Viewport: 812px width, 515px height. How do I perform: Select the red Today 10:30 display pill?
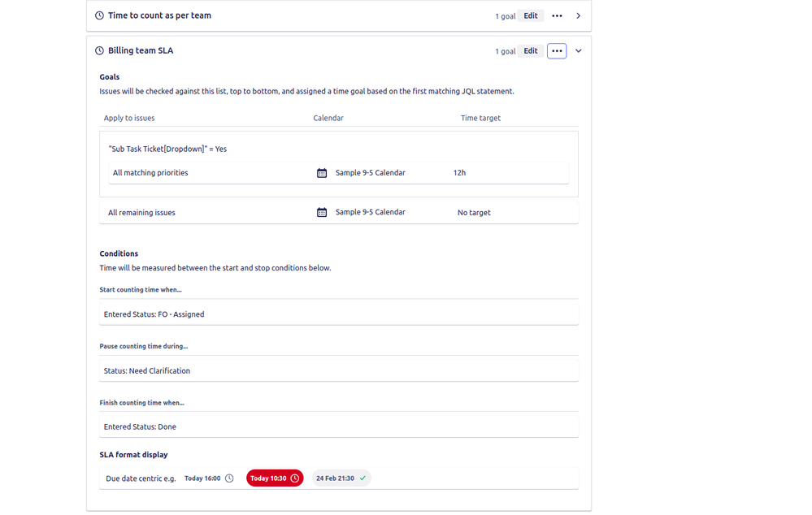(x=275, y=478)
